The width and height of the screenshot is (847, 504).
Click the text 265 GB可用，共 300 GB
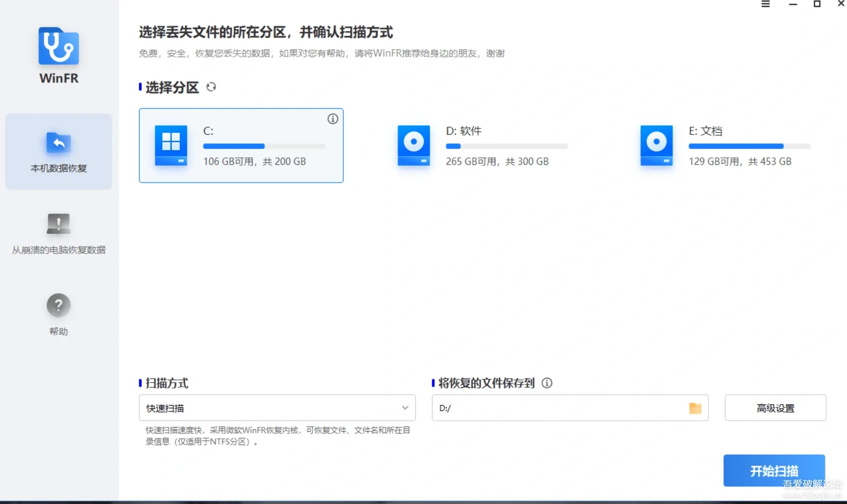coord(498,162)
